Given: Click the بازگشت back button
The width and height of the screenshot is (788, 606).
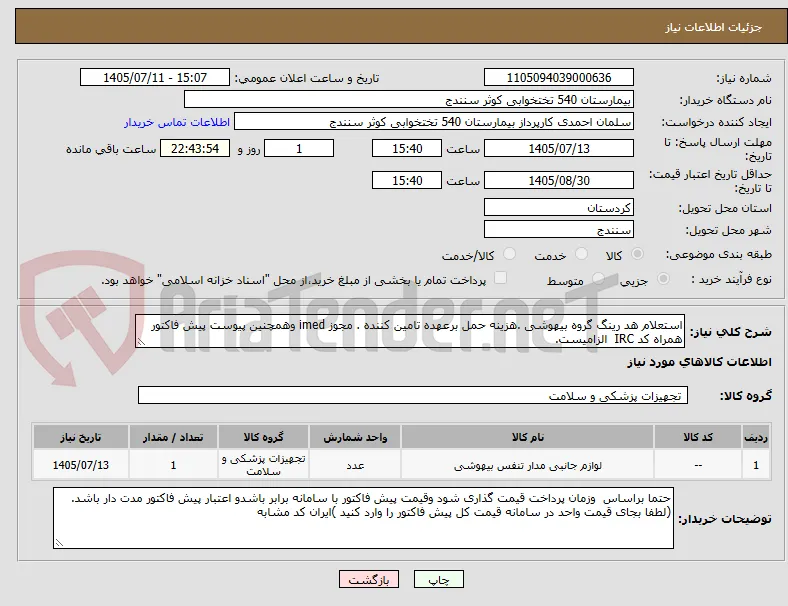Looking at the screenshot, I should (369, 579).
